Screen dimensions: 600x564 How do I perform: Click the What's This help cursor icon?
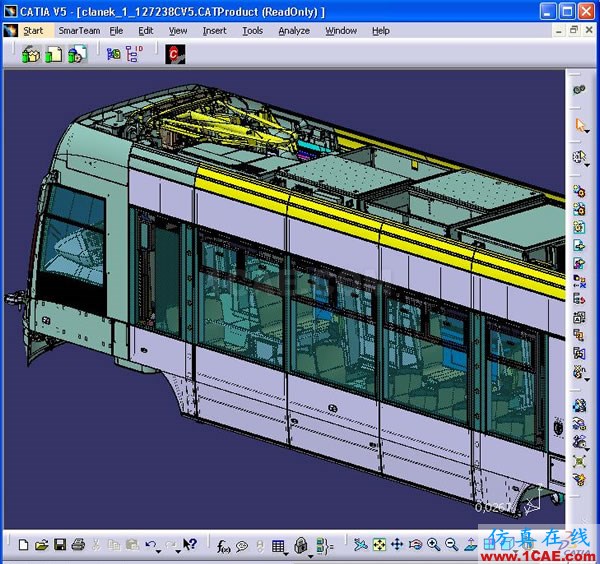click(x=189, y=544)
